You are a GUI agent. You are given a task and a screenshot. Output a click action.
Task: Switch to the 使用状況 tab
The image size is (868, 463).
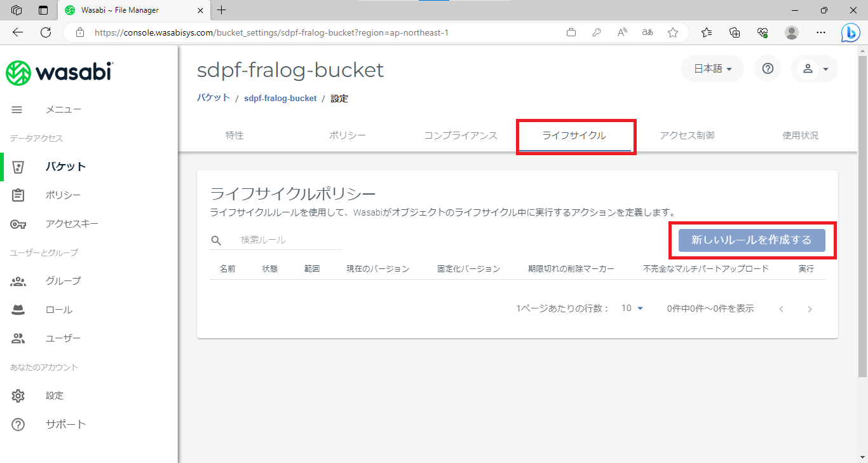(801, 135)
